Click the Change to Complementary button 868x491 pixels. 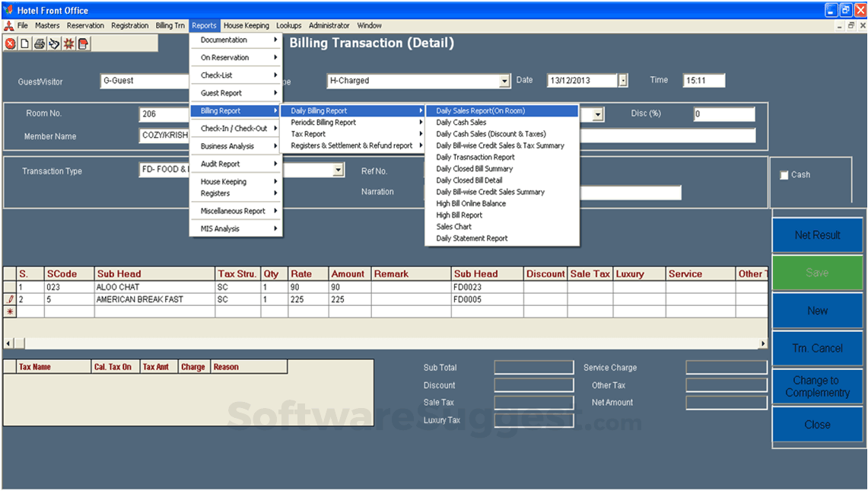[x=817, y=386]
